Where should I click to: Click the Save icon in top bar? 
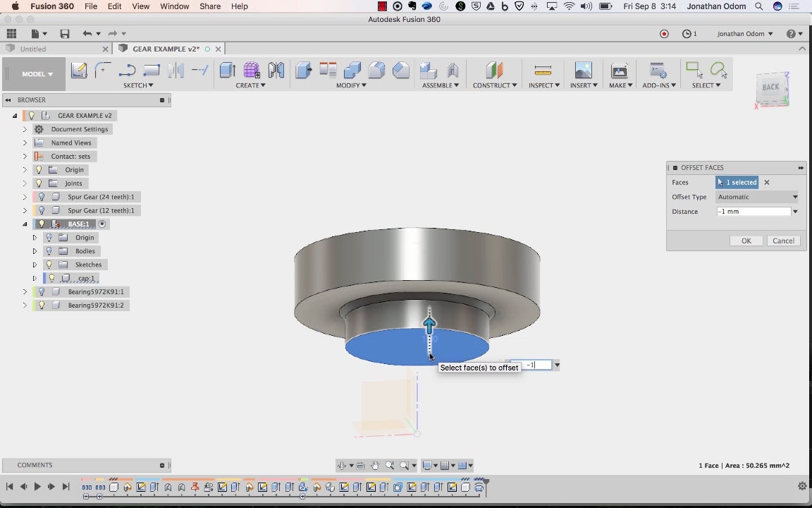65,34
